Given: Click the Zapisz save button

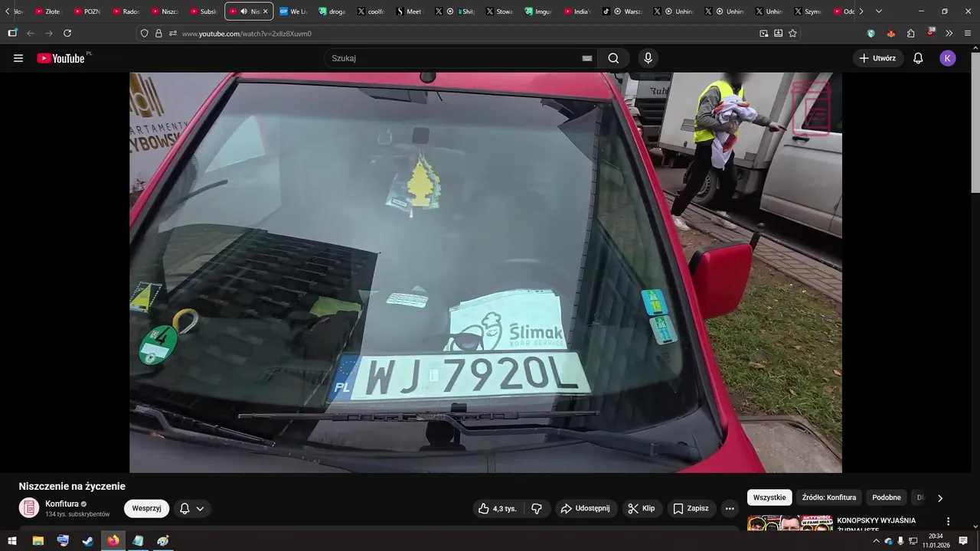Looking at the screenshot, I should (691, 508).
